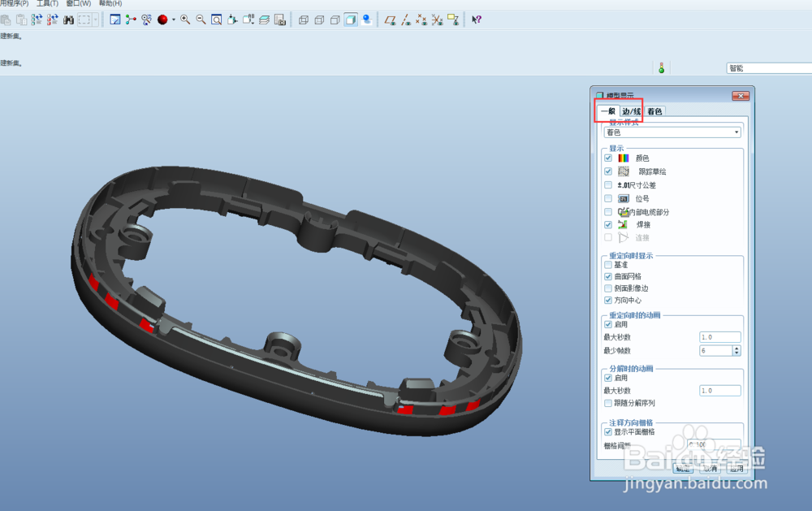812x511 pixels.
Task: Click the Layers stack icon
Action: [x=264, y=19]
